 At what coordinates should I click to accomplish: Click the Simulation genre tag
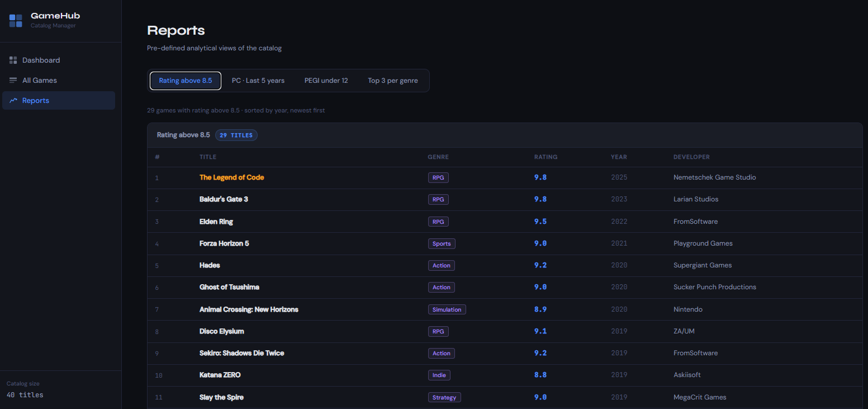coord(447,309)
